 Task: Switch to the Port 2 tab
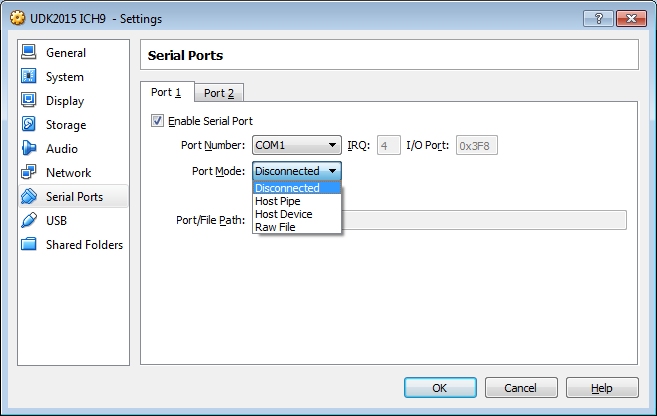click(219, 93)
